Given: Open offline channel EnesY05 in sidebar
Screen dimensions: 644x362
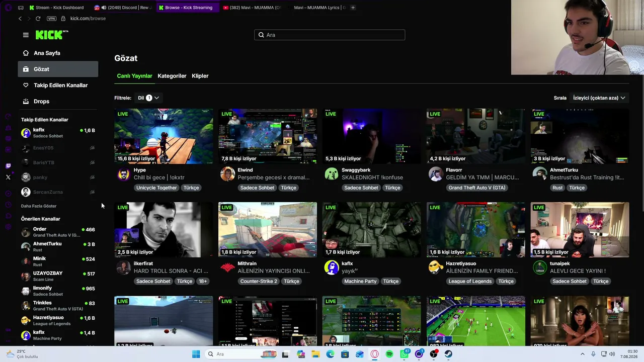Looking at the screenshot, I should [58, 148].
